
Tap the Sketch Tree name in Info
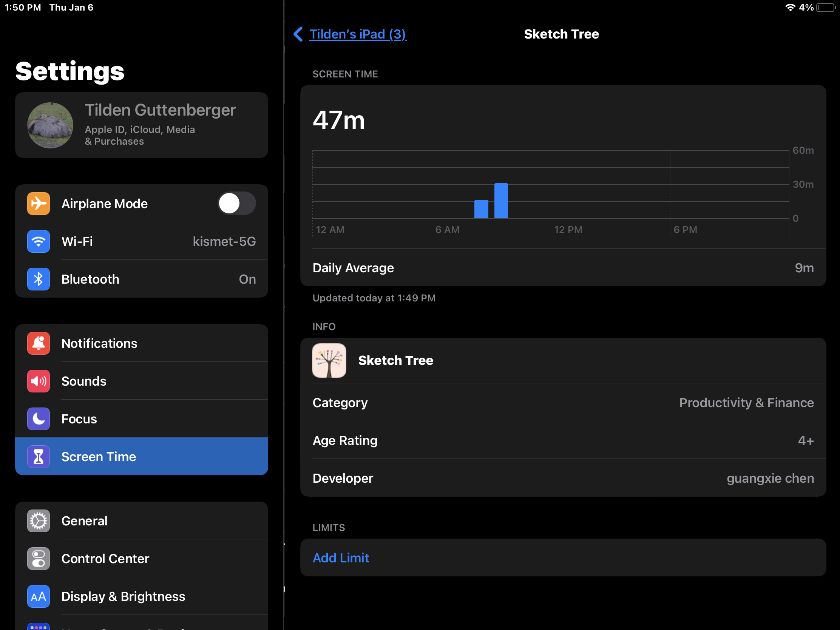(396, 360)
